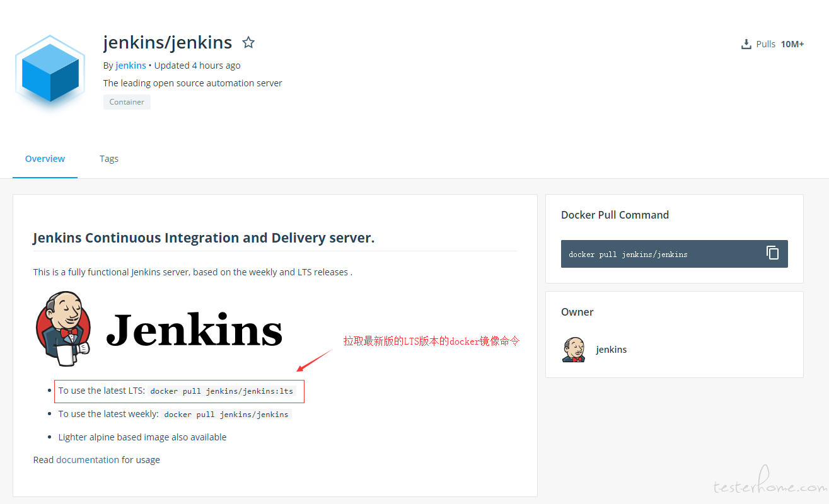829x504 pixels.
Task: Click the large Jenkins butler logo image
Action: pyautogui.click(x=158, y=329)
